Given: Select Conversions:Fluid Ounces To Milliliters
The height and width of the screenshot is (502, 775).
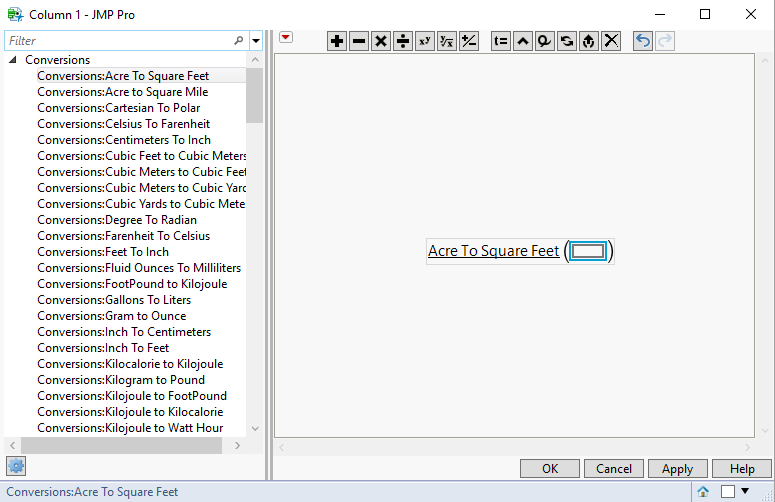Looking at the screenshot, I should point(139,268).
